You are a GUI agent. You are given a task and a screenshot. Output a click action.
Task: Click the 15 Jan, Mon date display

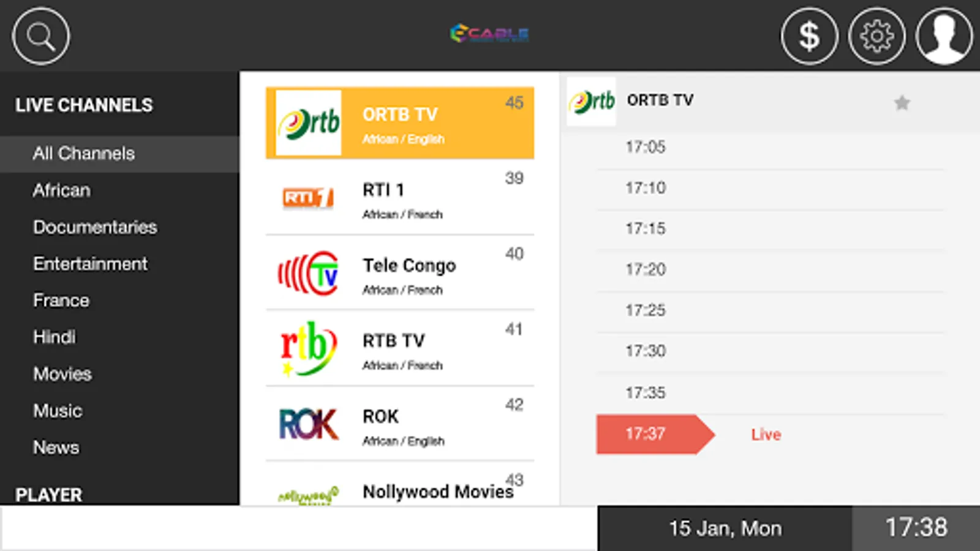coord(725,528)
